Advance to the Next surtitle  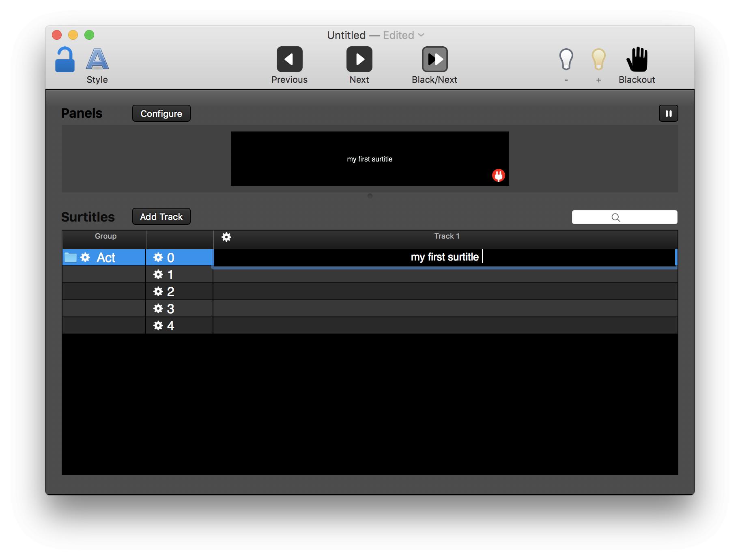(359, 60)
